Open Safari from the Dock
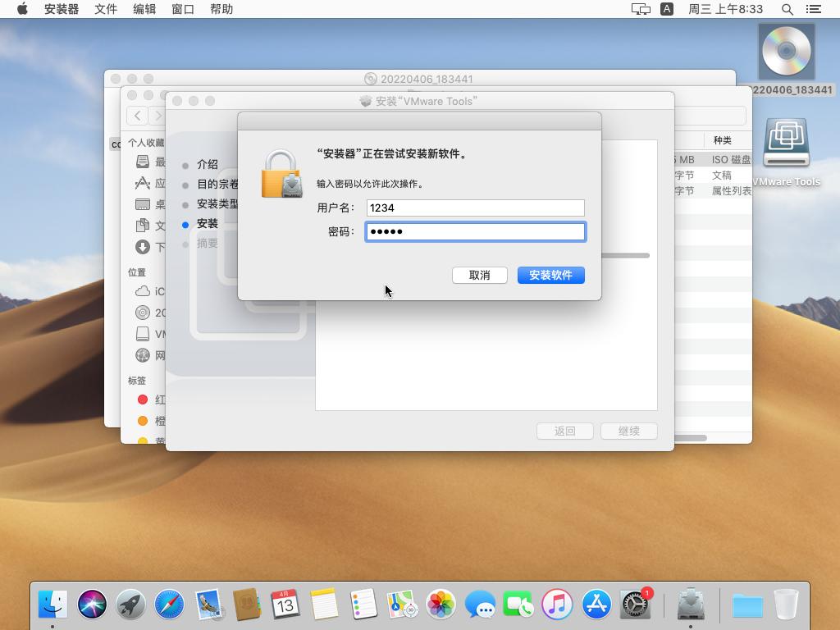840x630 pixels. 169,605
